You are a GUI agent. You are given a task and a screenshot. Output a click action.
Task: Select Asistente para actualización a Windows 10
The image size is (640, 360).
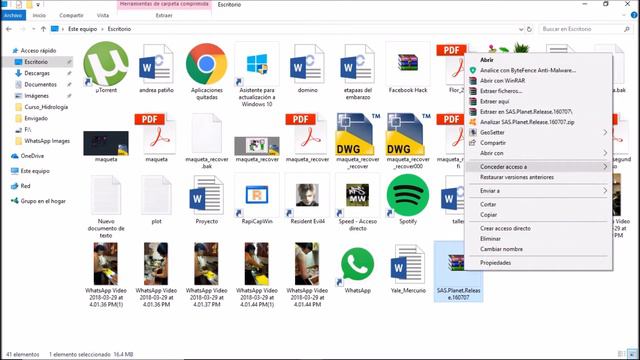[x=257, y=64]
